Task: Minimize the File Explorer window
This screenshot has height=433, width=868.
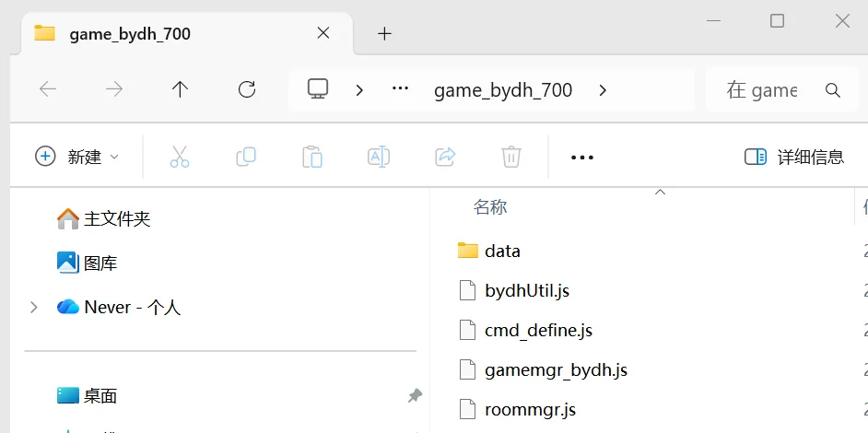Action: tap(713, 21)
